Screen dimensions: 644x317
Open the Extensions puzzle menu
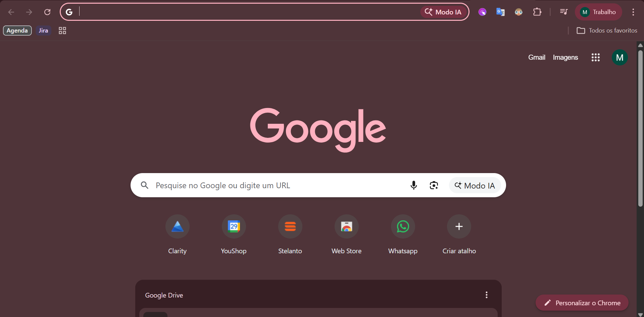tap(537, 12)
